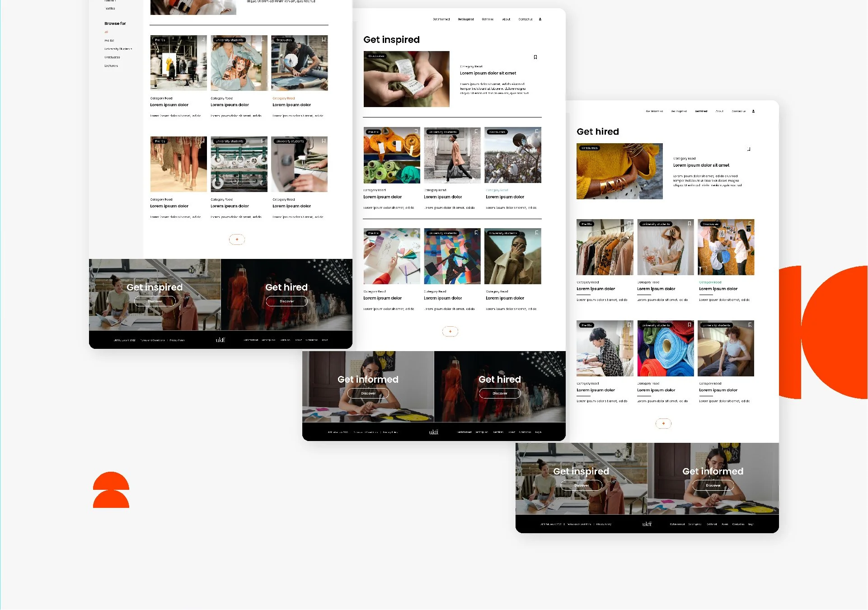This screenshot has width=868, height=610.
Task: Bookmark the featured article on Get inspired page
Action: (x=535, y=57)
